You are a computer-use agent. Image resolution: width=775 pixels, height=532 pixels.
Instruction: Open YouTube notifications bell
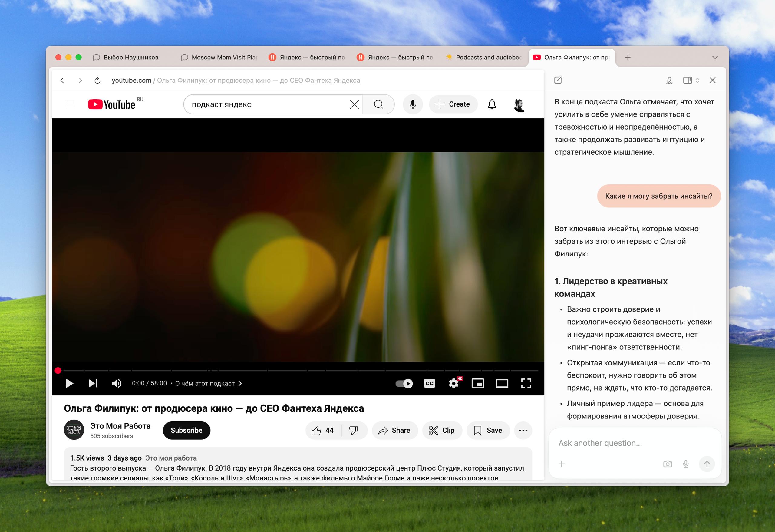pyautogui.click(x=492, y=104)
